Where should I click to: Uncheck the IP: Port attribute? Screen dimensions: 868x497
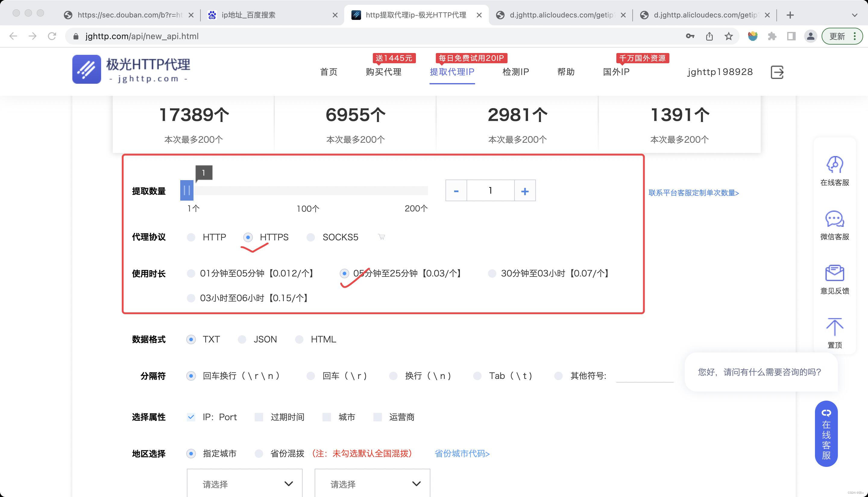click(x=191, y=417)
